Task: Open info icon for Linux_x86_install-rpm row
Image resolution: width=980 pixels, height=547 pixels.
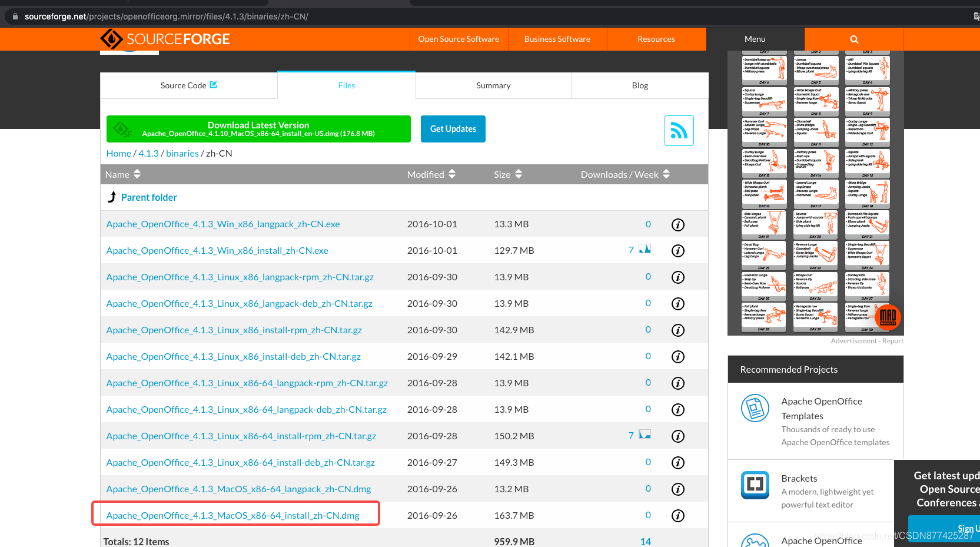Action: click(678, 330)
